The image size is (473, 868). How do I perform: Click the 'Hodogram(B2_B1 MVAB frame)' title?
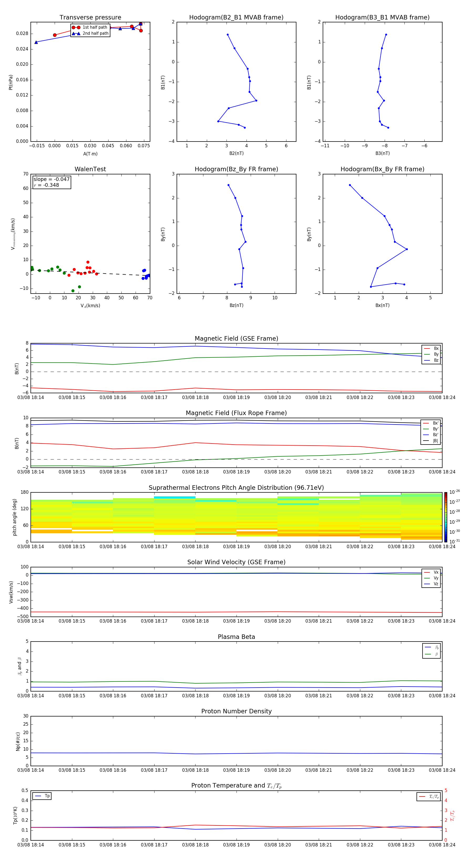tap(236, 17)
